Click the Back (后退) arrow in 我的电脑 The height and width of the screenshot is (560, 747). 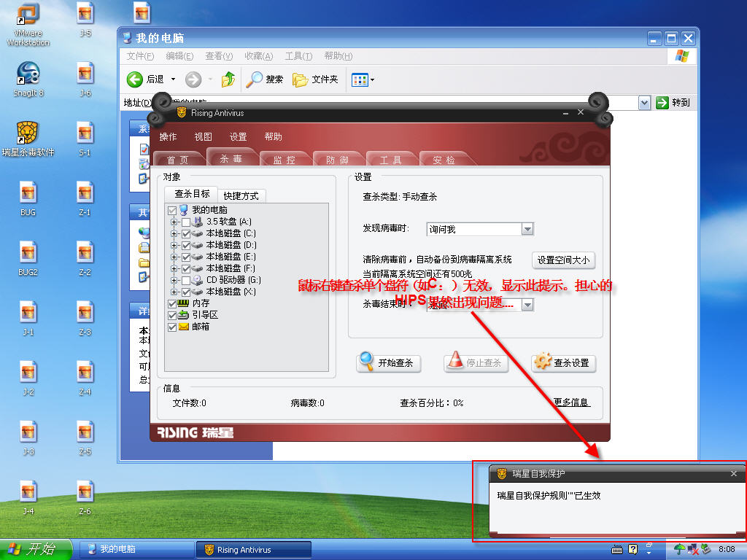click(135, 79)
